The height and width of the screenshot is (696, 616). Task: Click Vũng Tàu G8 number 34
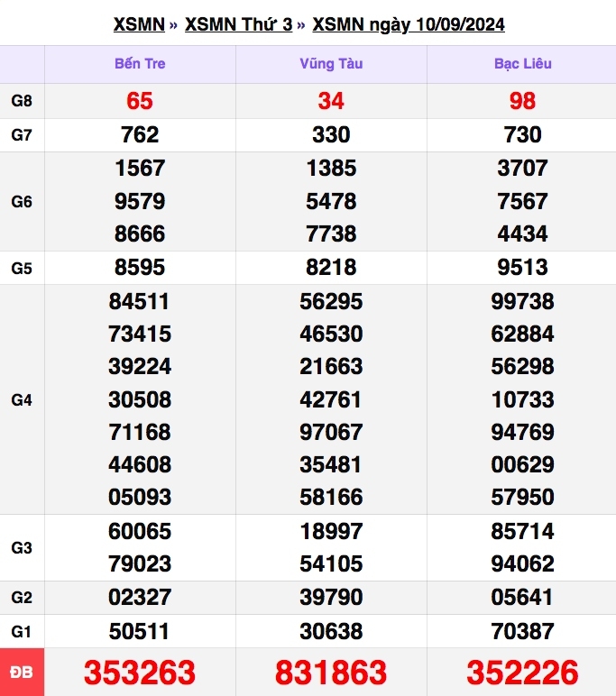pyautogui.click(x=331, y=101)
